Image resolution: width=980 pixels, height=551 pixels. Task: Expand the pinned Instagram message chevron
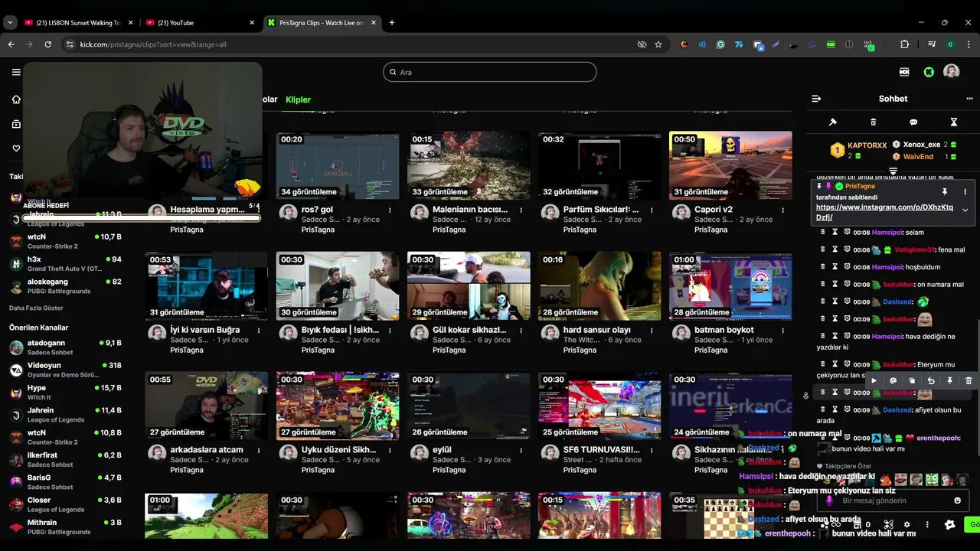coord(965,210)
